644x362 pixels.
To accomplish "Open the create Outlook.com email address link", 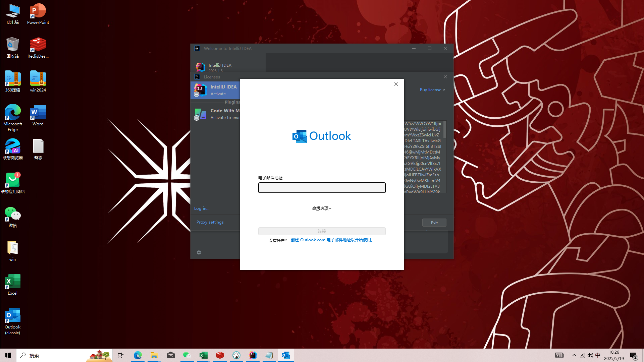I will click(332, 240).
